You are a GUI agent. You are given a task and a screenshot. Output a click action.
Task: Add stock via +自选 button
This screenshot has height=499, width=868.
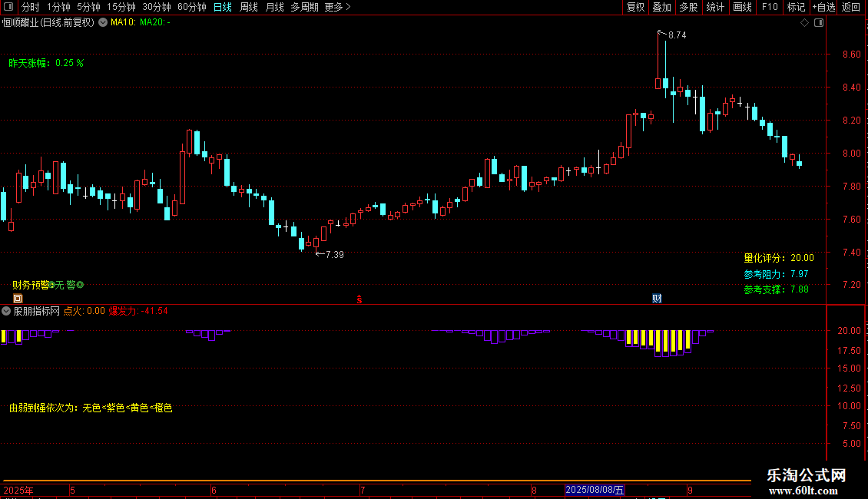coord(823,7)
